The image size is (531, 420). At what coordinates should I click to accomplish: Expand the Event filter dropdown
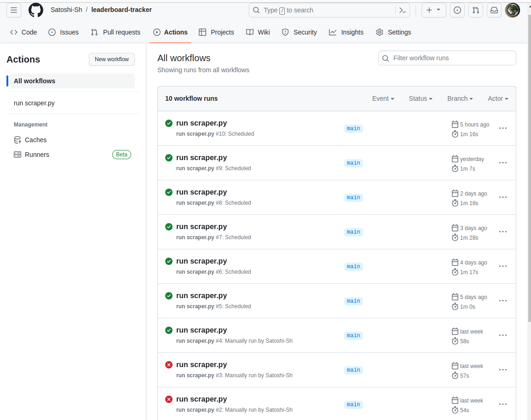coord(383,98)
